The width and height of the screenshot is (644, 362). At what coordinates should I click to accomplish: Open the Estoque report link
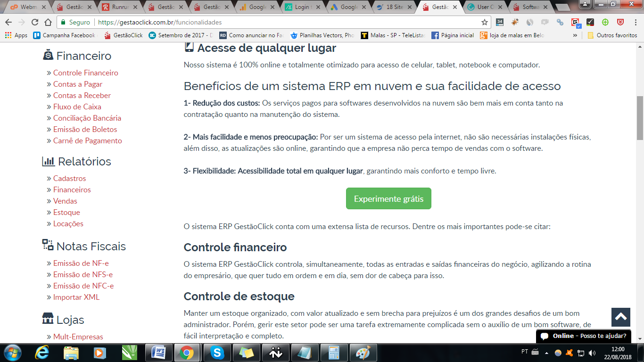tap(66, 212)
